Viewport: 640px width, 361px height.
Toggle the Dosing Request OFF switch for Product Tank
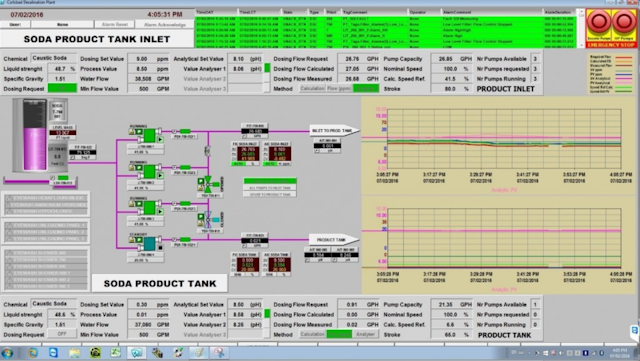(x=62, y=334)
